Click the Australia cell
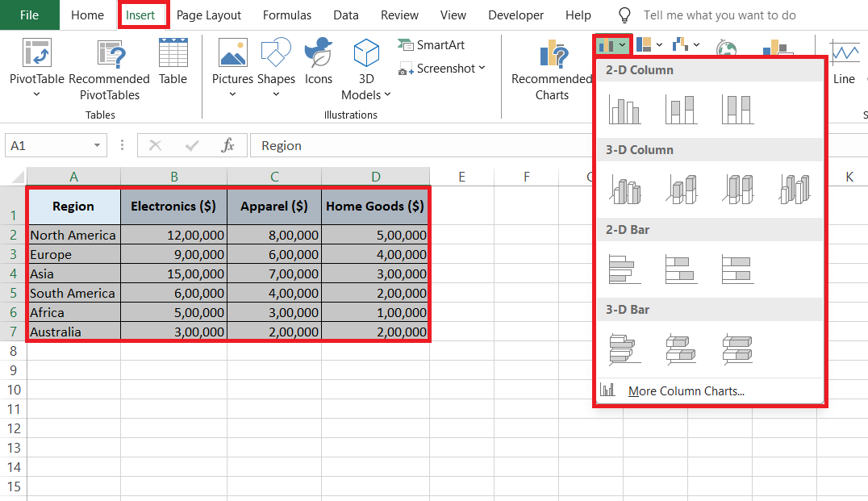 [73, 332]
